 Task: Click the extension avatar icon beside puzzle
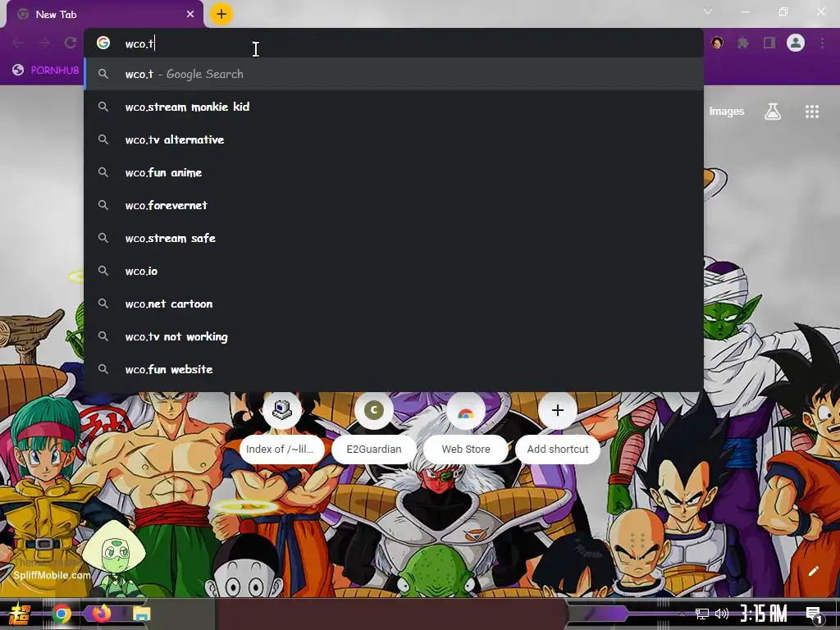tap(717, 43)
